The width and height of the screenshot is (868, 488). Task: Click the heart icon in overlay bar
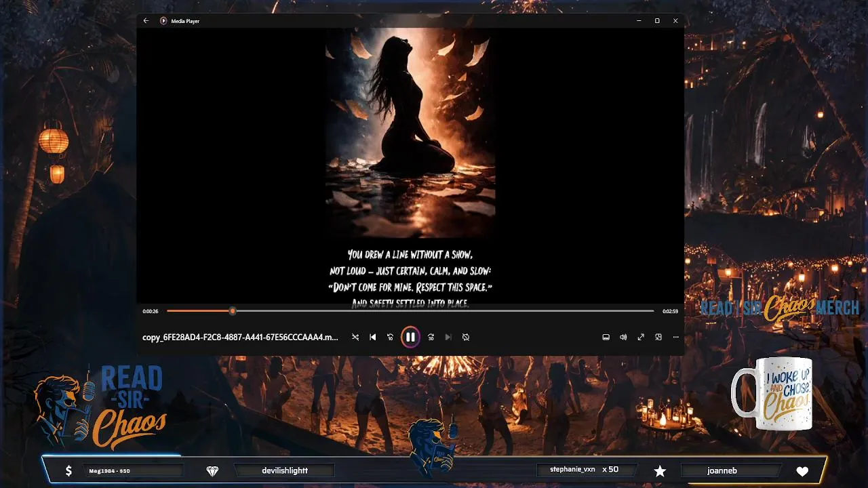(x=802, y=471)
